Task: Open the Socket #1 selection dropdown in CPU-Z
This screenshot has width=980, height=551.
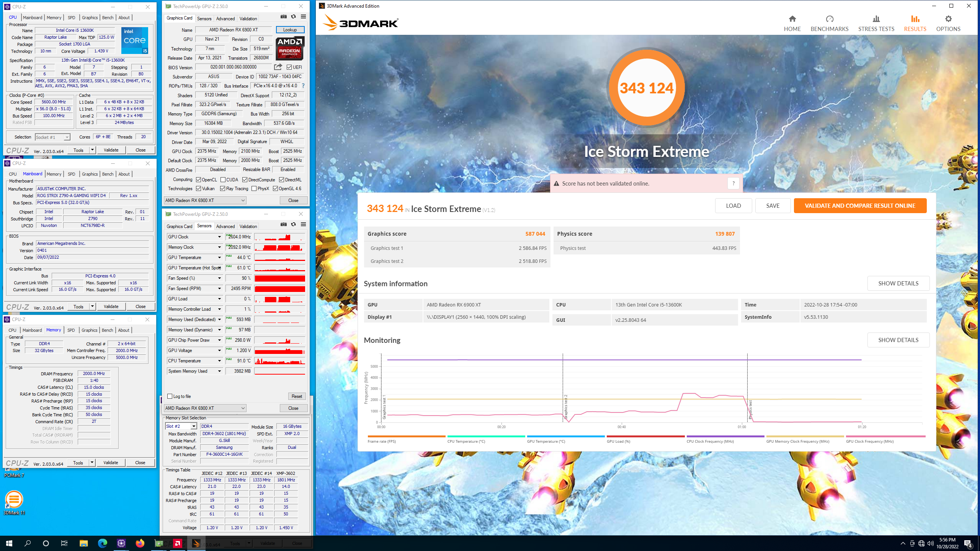Action: click(52, 137)
